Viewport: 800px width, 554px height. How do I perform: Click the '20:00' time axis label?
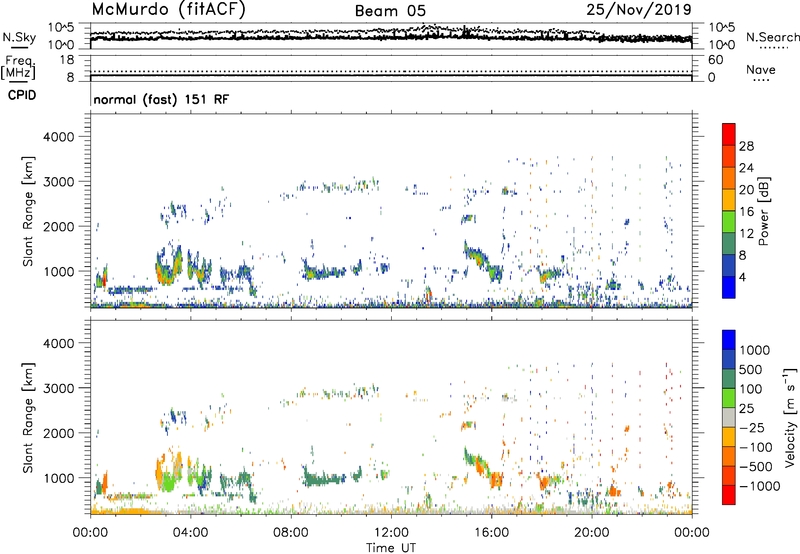click(x=592, y=533)
